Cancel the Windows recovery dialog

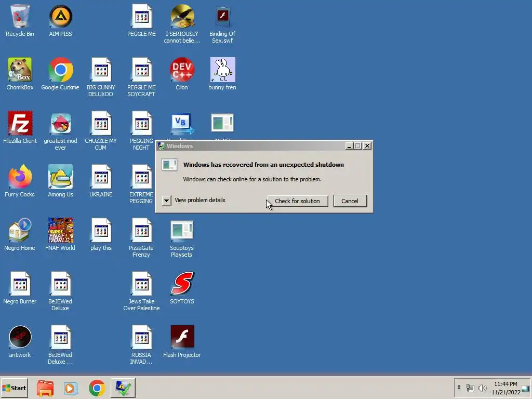[x=350, y=201]
